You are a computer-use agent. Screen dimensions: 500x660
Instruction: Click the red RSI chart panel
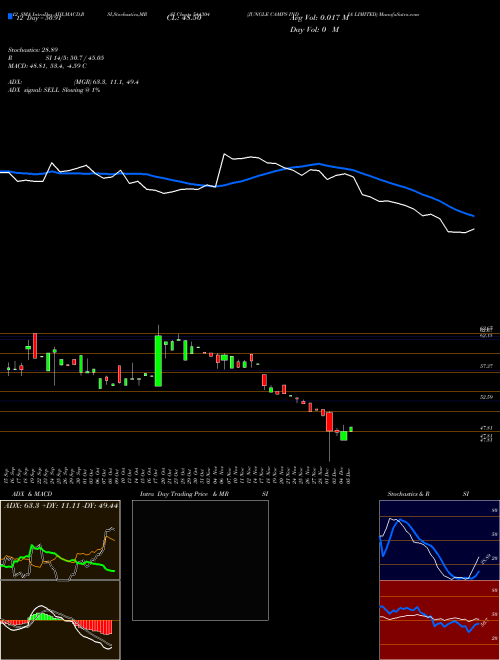439,620
